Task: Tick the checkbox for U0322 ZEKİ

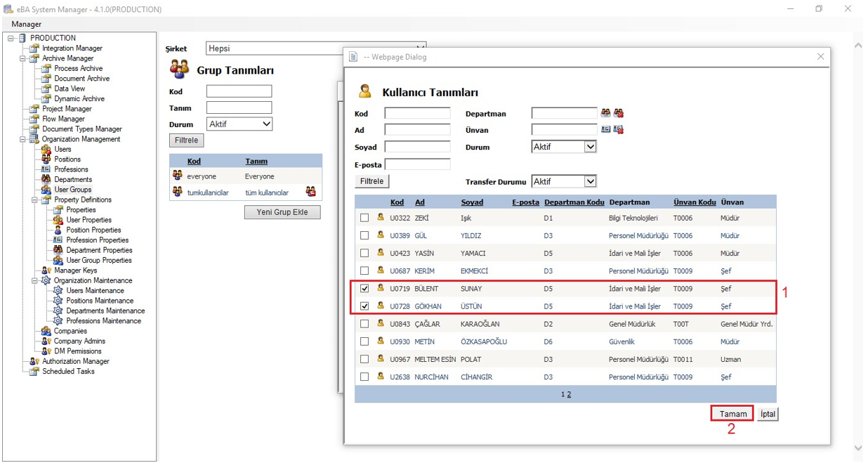Action: (364, 218)
